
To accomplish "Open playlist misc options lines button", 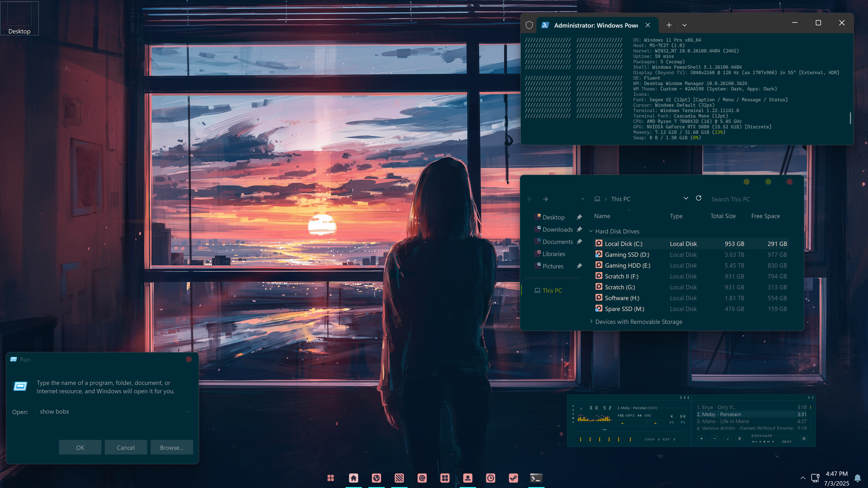I will [x=740, y=438].
